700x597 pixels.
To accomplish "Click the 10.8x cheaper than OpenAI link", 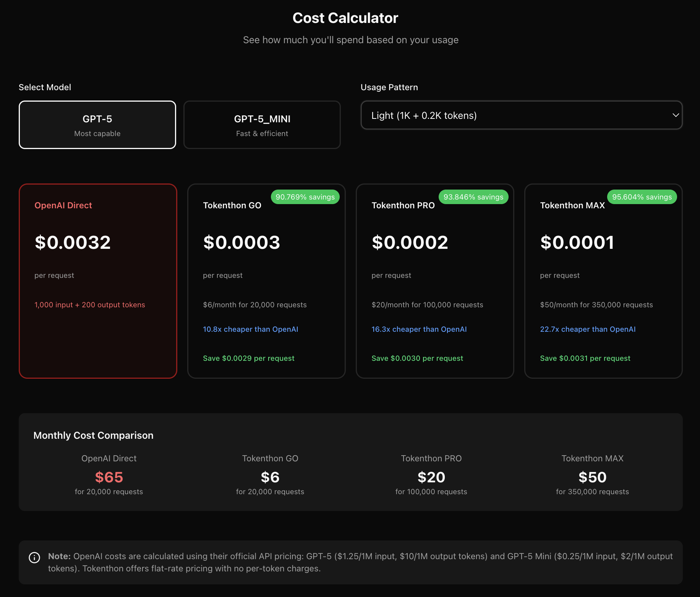I will click(251, 329).
